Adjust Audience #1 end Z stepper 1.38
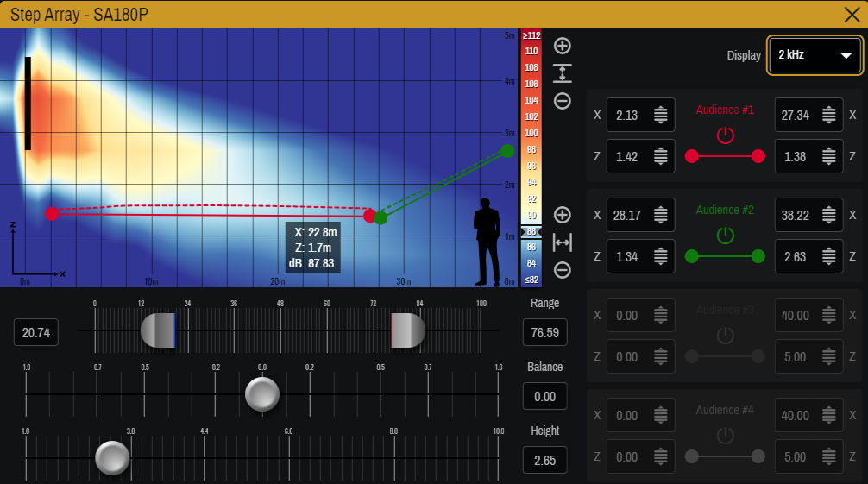Screen dimensions: 868x484 pos(828,157)
